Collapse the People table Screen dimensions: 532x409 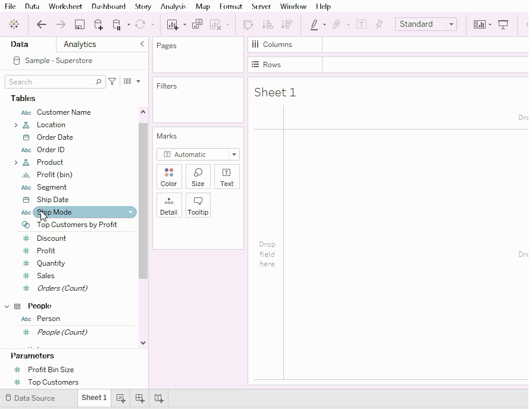7,306
